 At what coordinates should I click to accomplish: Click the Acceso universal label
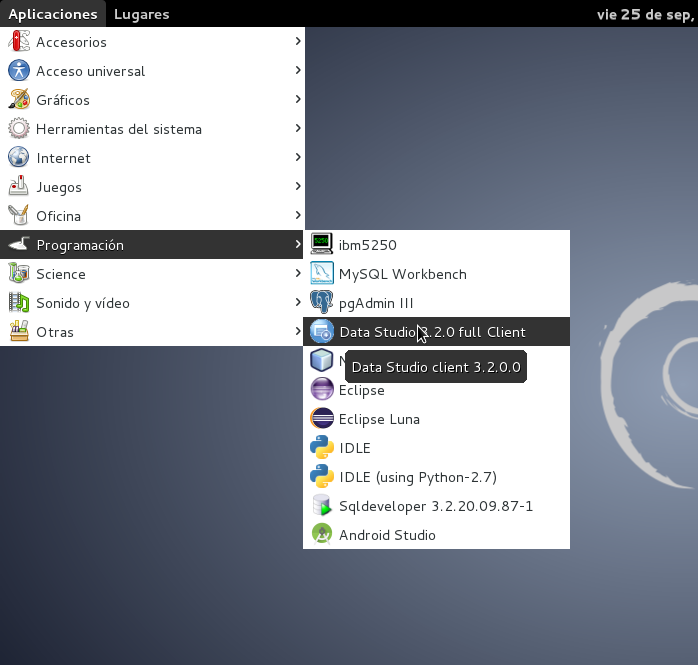90,71
